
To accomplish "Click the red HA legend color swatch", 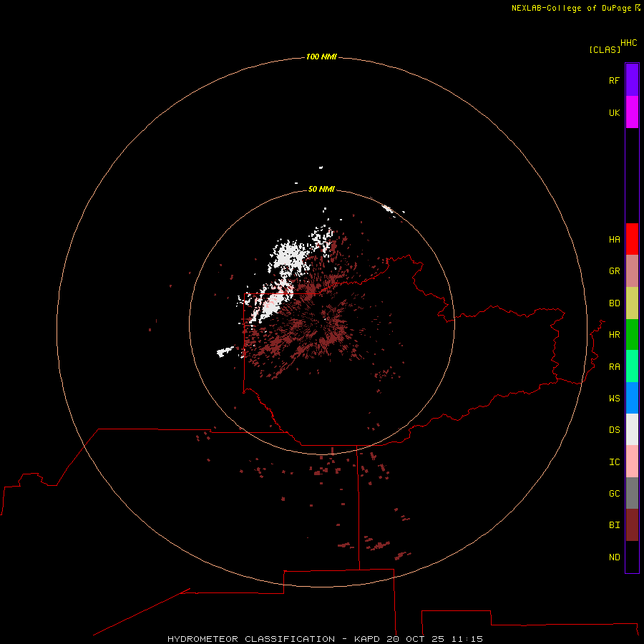I will 632,239.
